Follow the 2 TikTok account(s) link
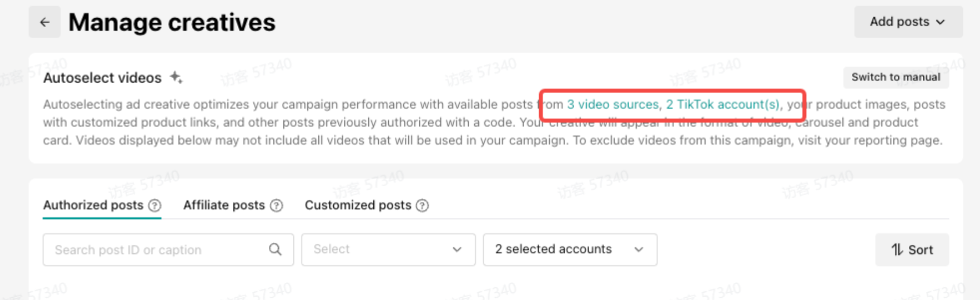 723,104
